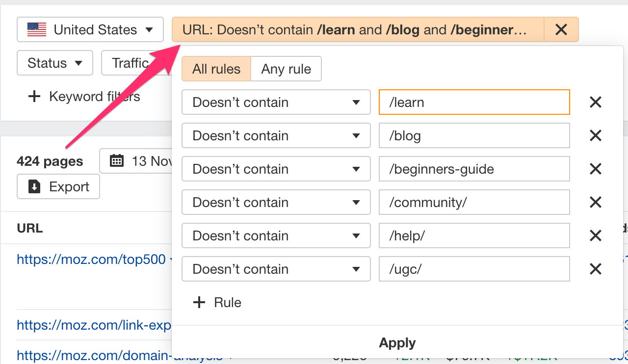Export the pages list
This screenshot has height=364, width=628.
(58, 187)
